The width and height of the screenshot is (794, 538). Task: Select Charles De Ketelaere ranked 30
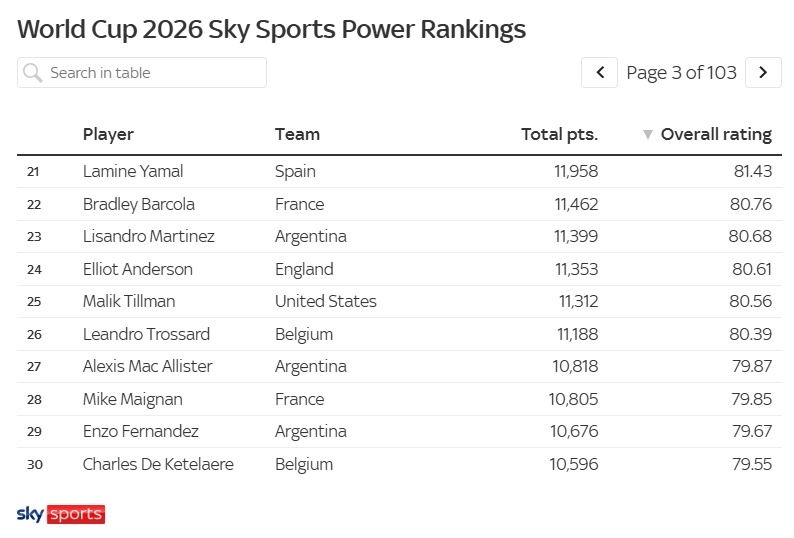tap(158, 464)
